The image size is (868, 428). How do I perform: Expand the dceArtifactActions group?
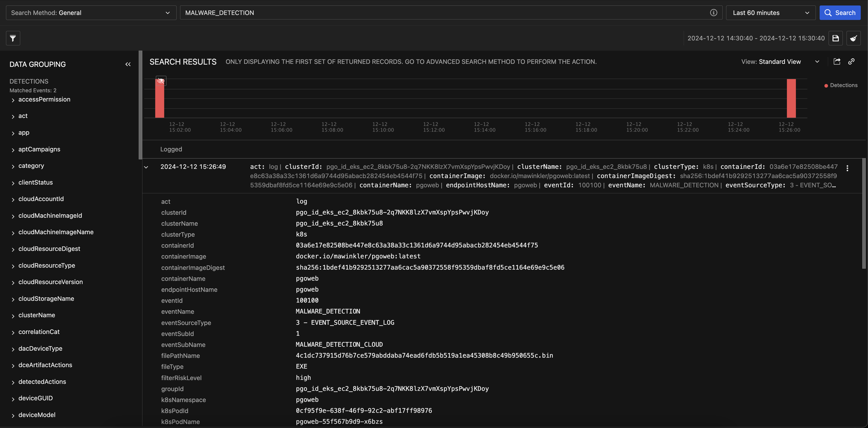[13, 366]
